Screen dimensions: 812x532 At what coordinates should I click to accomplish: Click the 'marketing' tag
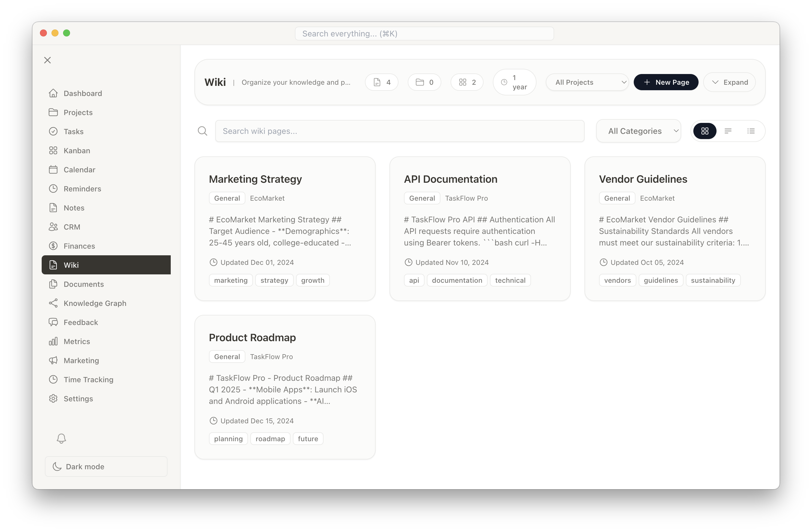click(231, 280)
